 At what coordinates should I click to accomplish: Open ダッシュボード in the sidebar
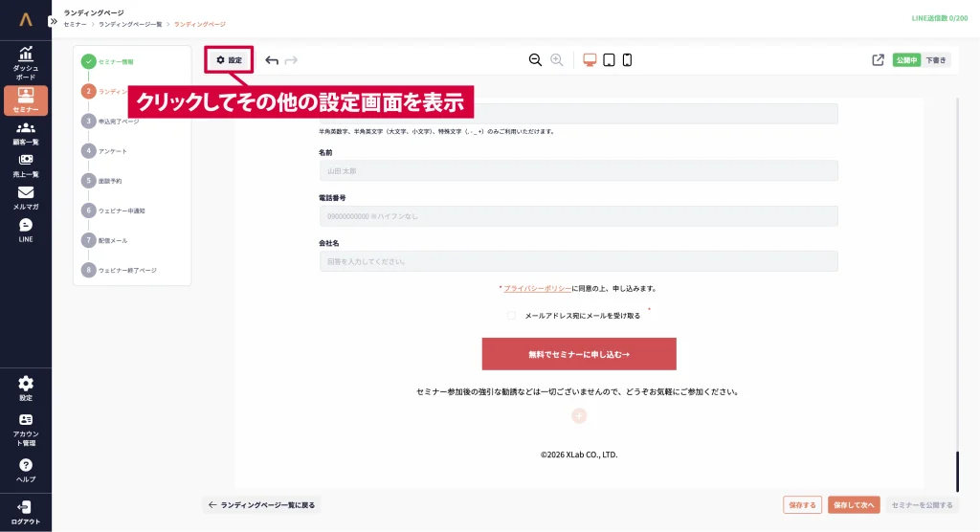(x=26, y=63)
